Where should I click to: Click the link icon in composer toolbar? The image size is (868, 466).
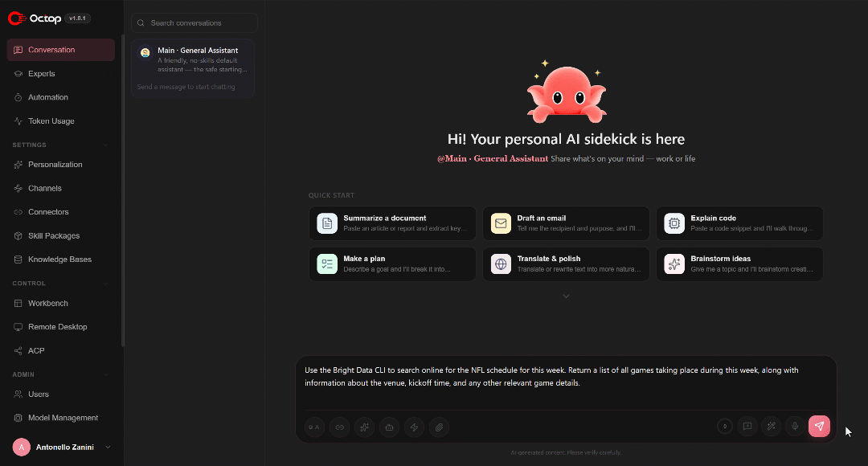pos(339,427)
